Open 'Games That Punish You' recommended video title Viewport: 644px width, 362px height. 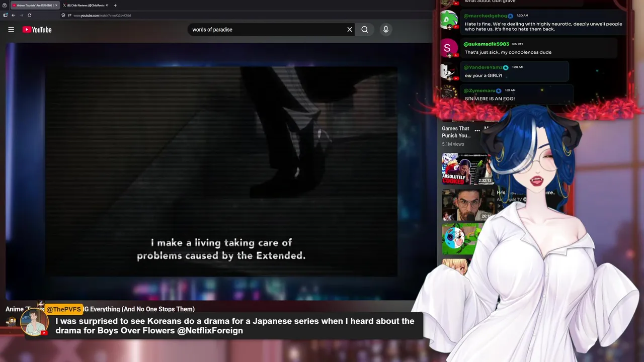(456, 132)
